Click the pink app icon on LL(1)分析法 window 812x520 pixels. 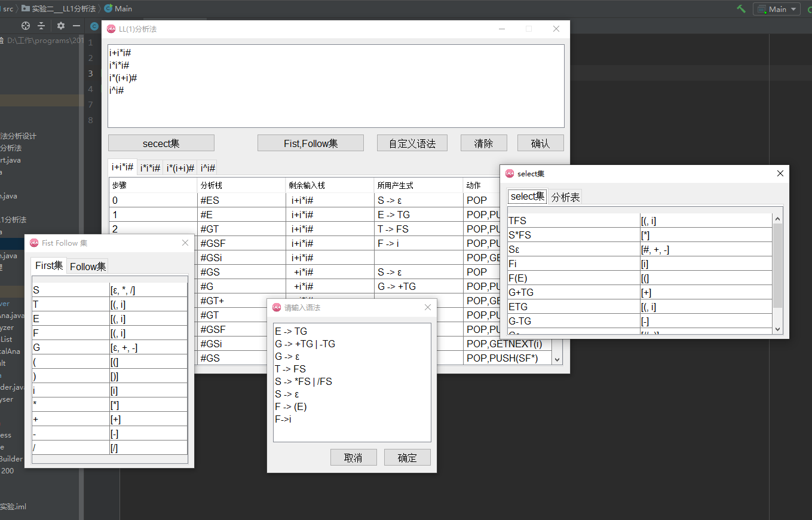pos(111,29)
